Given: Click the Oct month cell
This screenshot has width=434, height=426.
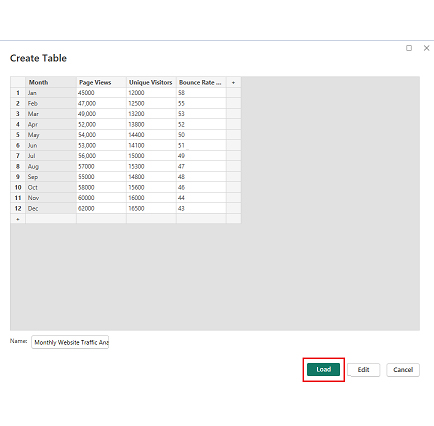Looking at the screenshot, I should 51,187.
